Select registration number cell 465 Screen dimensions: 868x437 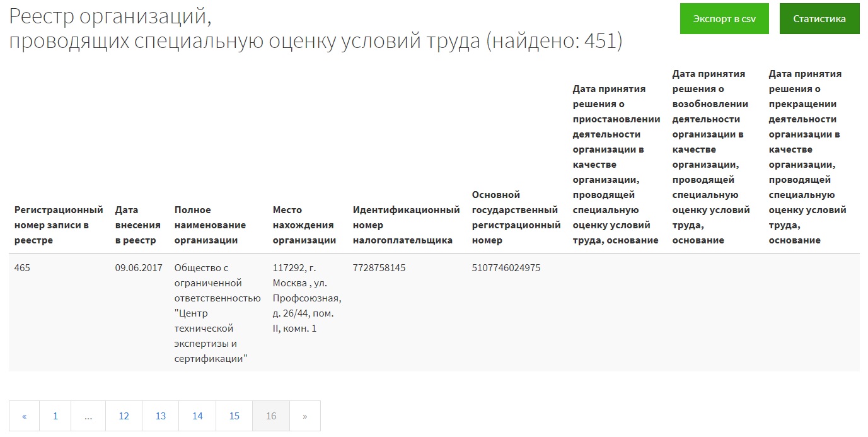point(22,268)
